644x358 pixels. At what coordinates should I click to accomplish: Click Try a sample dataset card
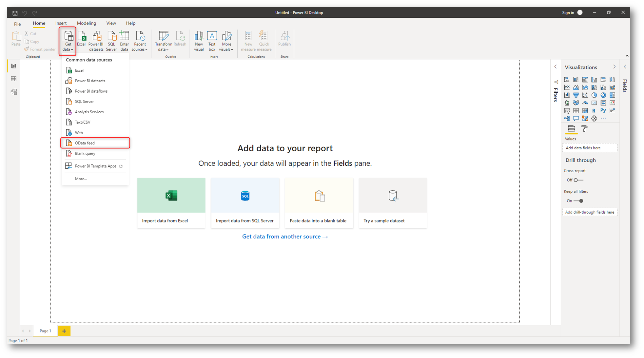pyautogui.click(x=393, y=203)
